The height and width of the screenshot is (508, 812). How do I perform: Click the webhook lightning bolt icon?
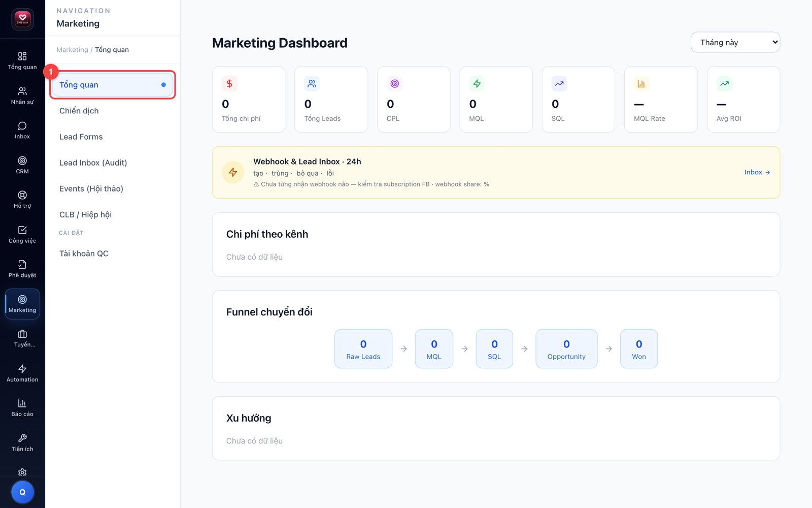pyautogui.click(x=233, y=172)
